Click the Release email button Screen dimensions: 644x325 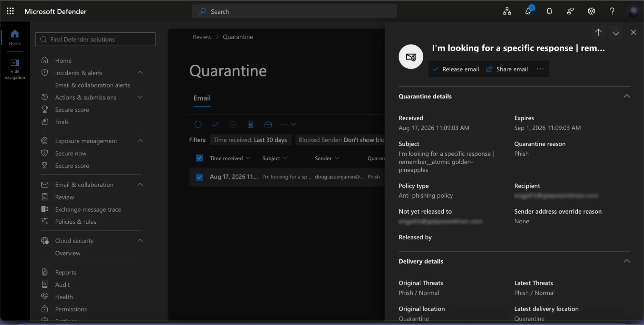pyautogui.click(x=456, y=69)
